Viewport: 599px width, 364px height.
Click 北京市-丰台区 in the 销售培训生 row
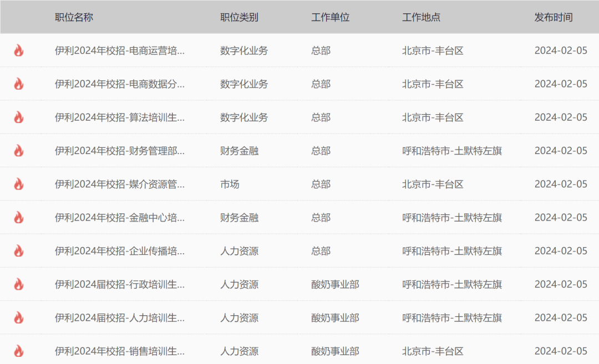coord(433,351)
